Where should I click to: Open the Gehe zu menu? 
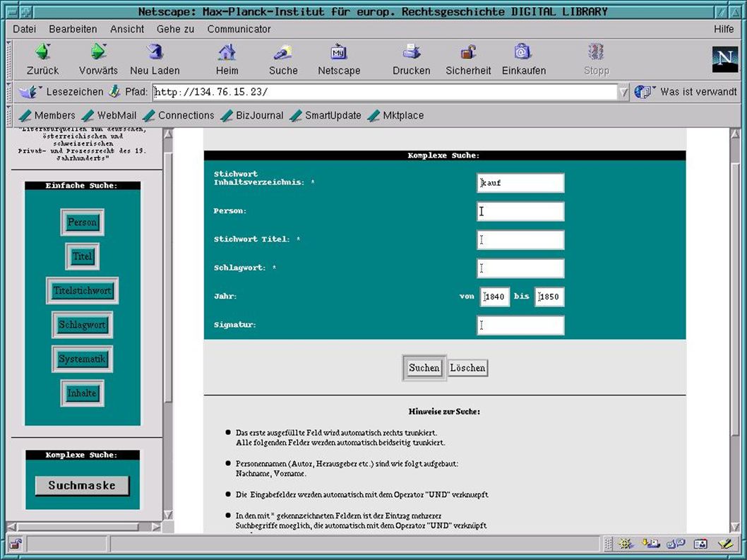[175, 29]
